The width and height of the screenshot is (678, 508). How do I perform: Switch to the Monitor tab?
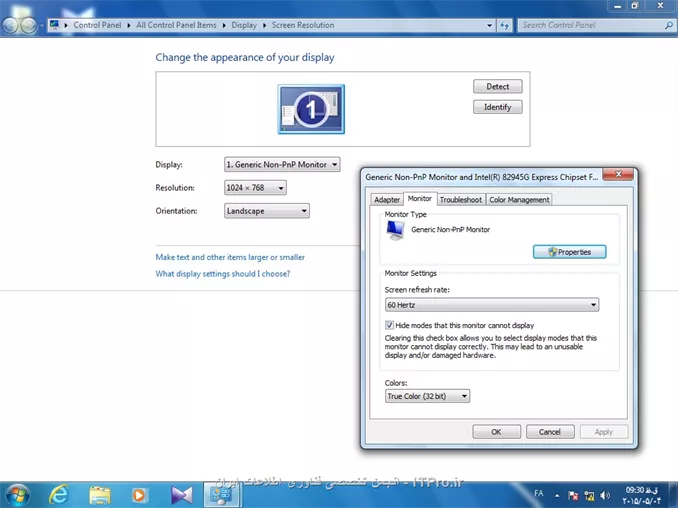[420, 198]
